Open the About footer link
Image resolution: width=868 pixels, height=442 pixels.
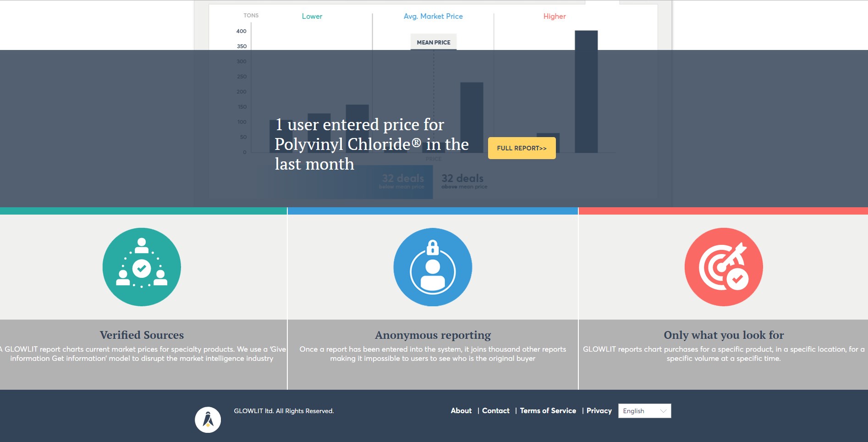coord(461,411)
